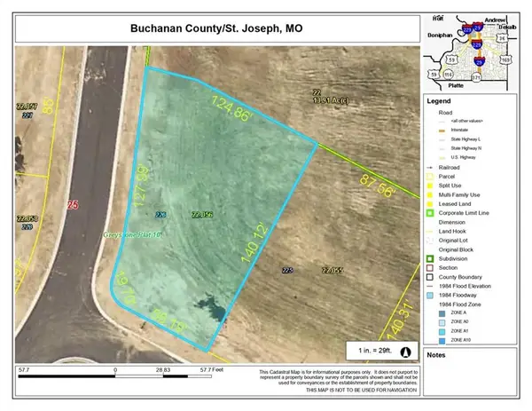
Task: Click the Platte label on overview map
Action: click(x=456, y=85)
